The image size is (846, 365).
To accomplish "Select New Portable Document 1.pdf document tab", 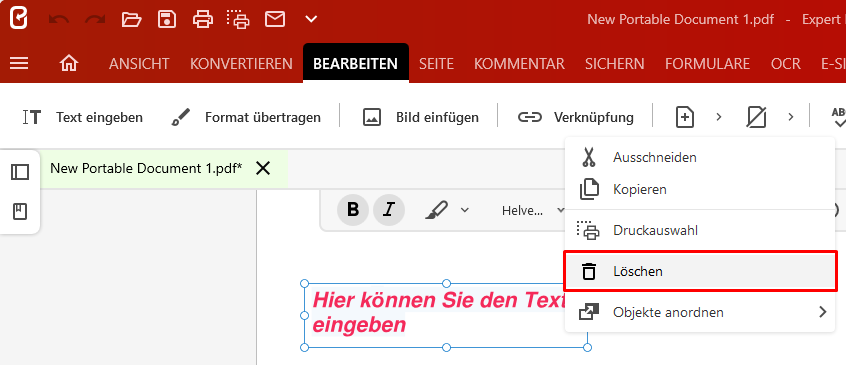I will tap(146, 169).
